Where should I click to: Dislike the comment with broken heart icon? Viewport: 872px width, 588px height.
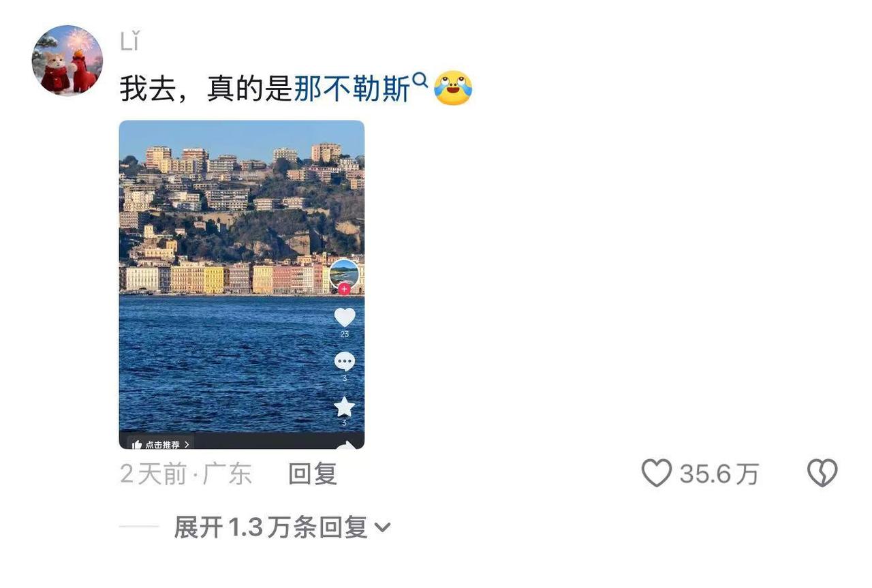coord(822,473)
